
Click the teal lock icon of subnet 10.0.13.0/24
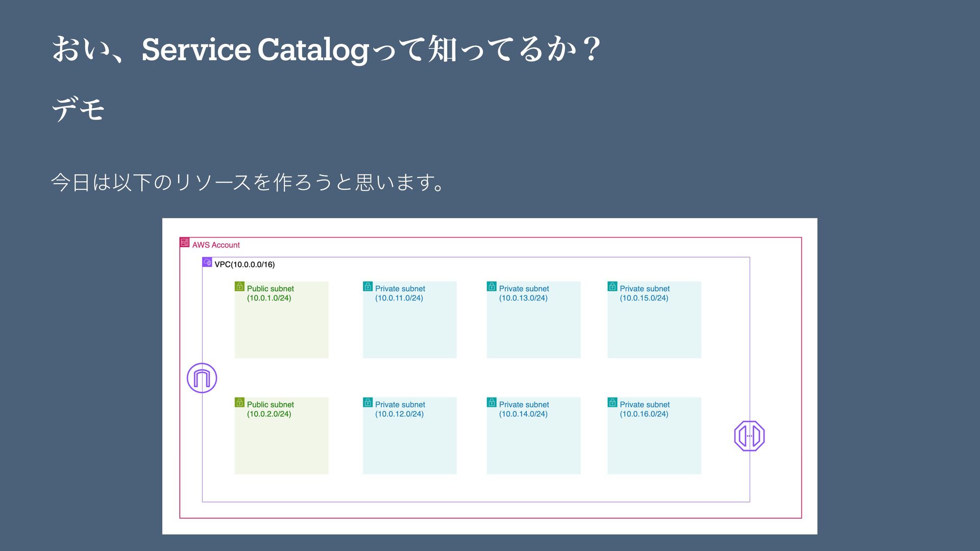coord(492,287)
